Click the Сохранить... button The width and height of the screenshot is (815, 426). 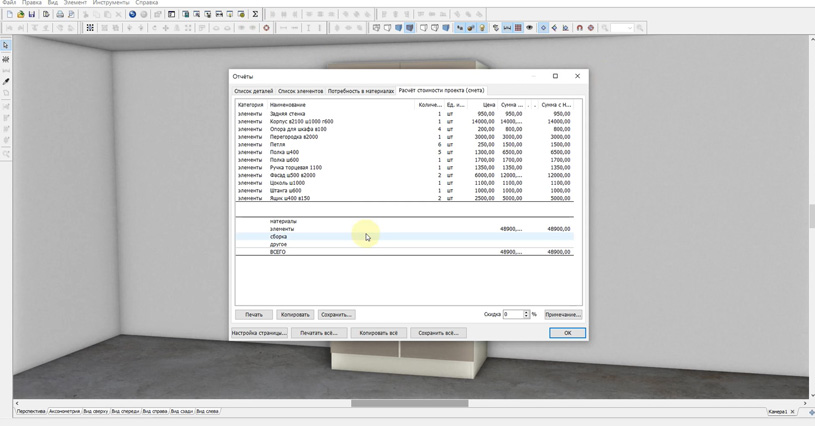(337, 314)
